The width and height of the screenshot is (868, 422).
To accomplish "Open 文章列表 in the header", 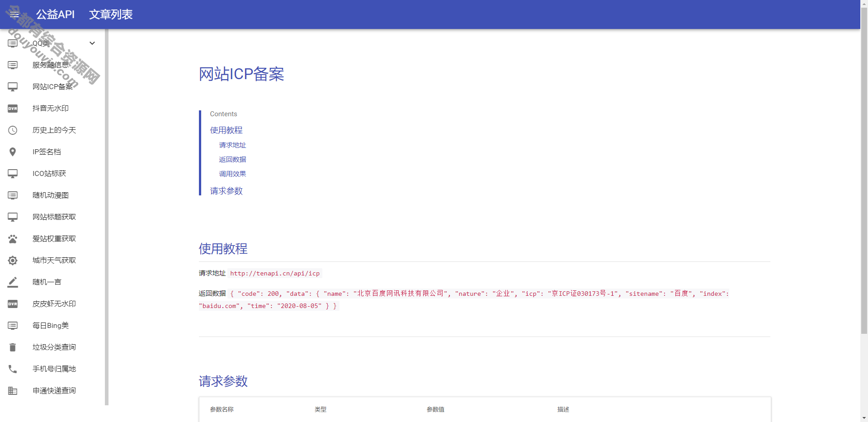I will pos(111,14).
